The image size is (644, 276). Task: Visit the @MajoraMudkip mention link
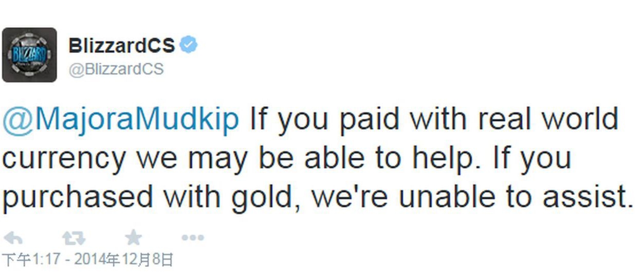[121, 119]
